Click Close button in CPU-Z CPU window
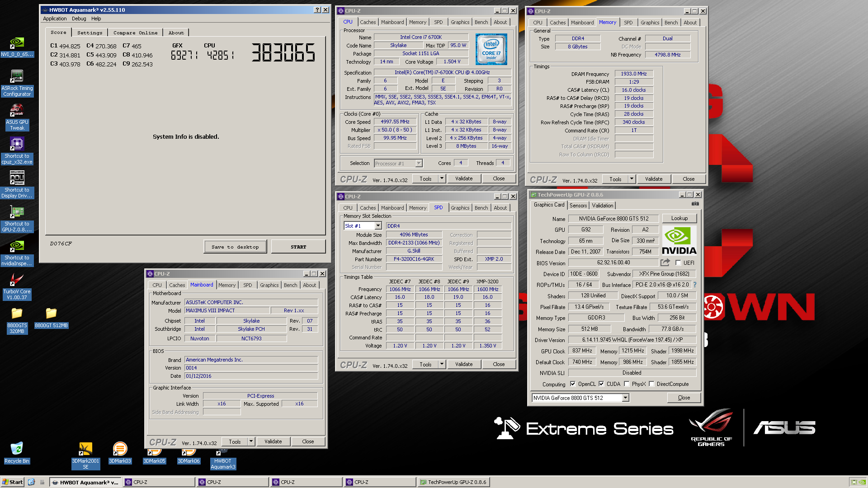The width and height of the screenshot is (868, 488). click(499, 178)
